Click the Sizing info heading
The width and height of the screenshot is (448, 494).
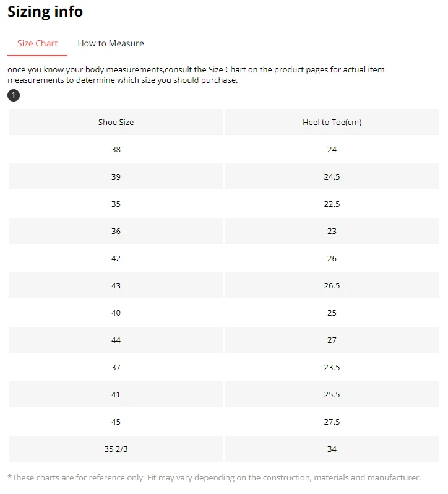point(45,11)
